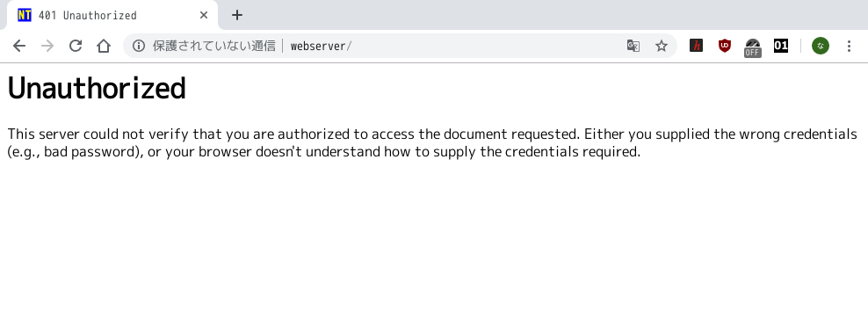Click the 'Unauthorized' page heading

click(x=97, y=89)
